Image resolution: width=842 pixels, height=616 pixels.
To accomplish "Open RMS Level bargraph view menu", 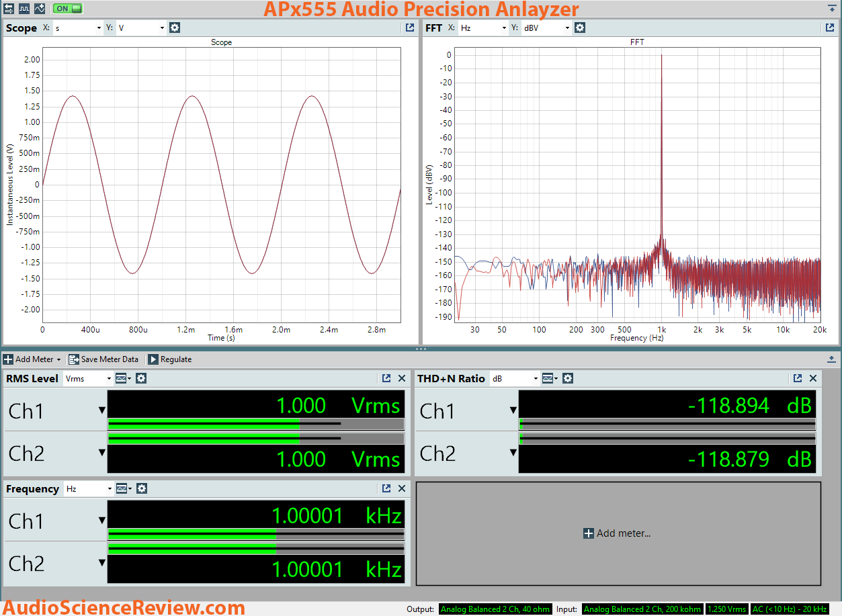I will [124, 379].
